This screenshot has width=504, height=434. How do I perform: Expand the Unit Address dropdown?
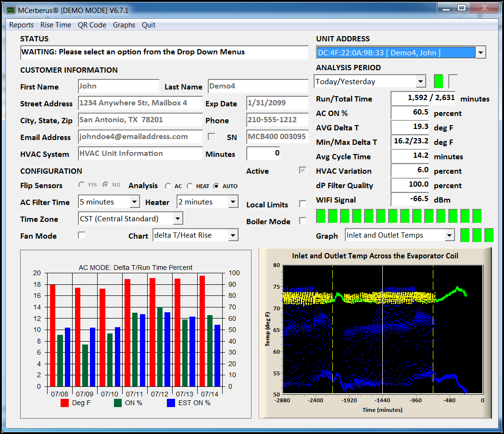(x=480, y=52)
